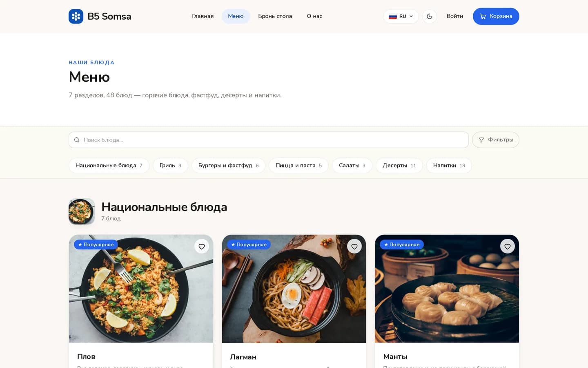The height and width of the screenshot is (368, 588).
Task: Open the Фильтры filter panel
Action: click(496, 140)
